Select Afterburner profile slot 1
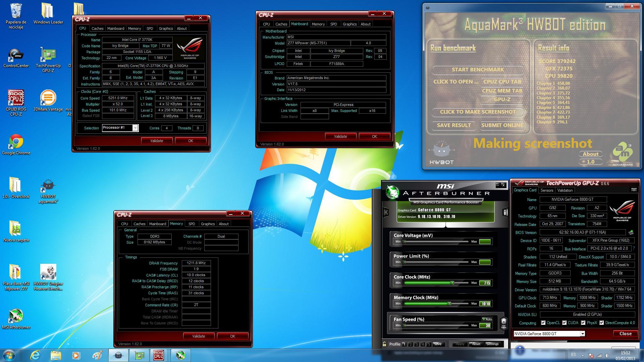 pyautogui.click(x=404, y=344)
